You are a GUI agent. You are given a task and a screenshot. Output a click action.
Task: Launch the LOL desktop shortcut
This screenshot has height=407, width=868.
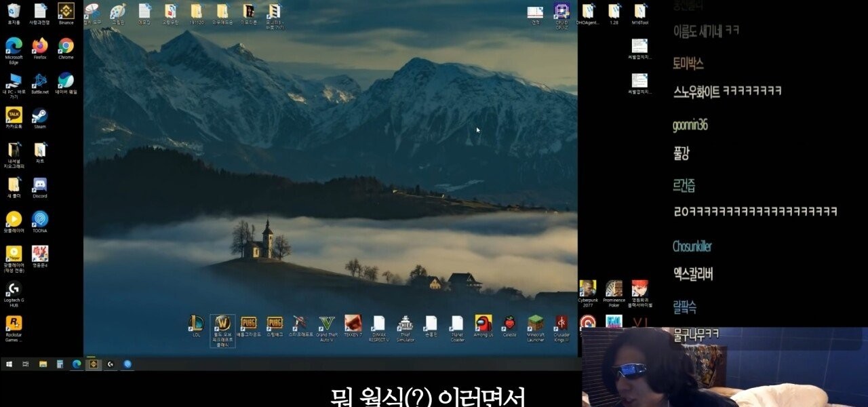pos(197,324)
